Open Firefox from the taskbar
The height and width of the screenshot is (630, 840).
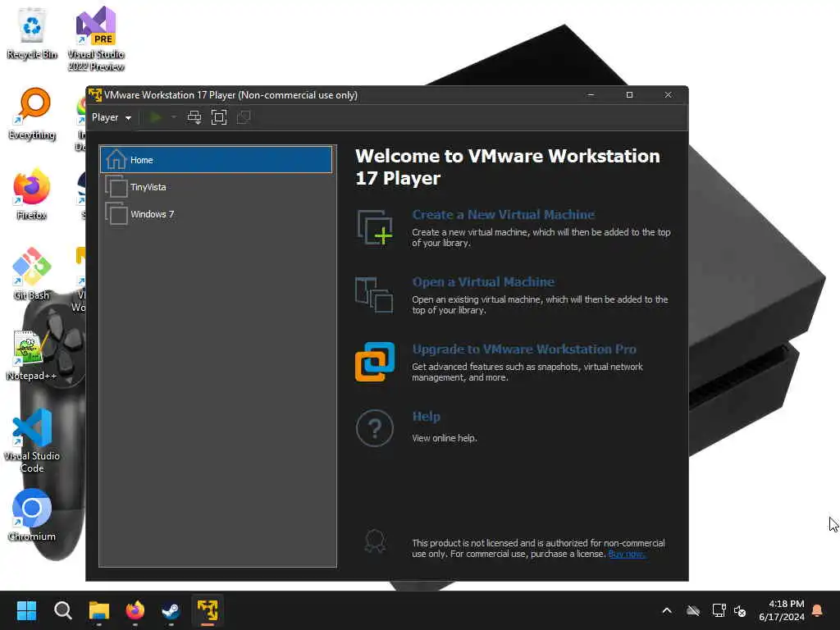pos(135,610)
